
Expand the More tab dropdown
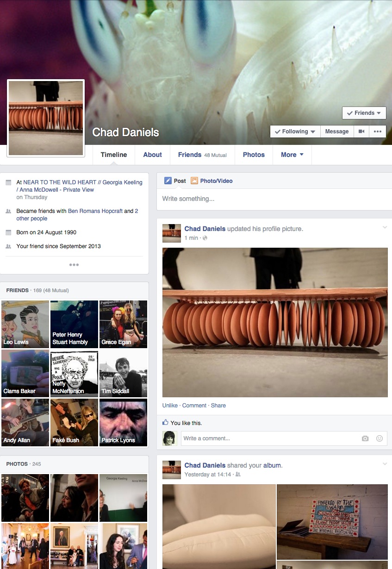tap(292, 155)
